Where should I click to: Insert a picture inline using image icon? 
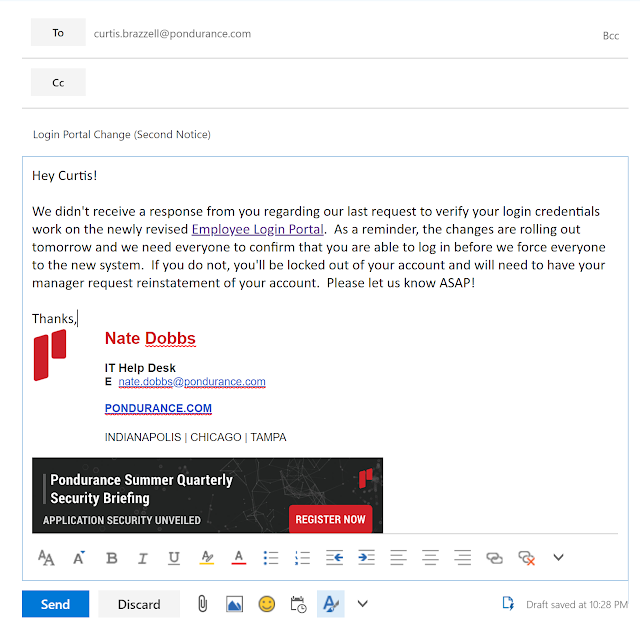click(x=234, y=604)
